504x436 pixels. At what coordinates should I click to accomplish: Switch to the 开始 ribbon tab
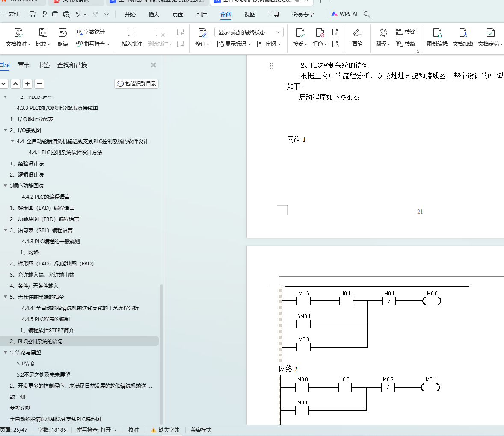130,15
